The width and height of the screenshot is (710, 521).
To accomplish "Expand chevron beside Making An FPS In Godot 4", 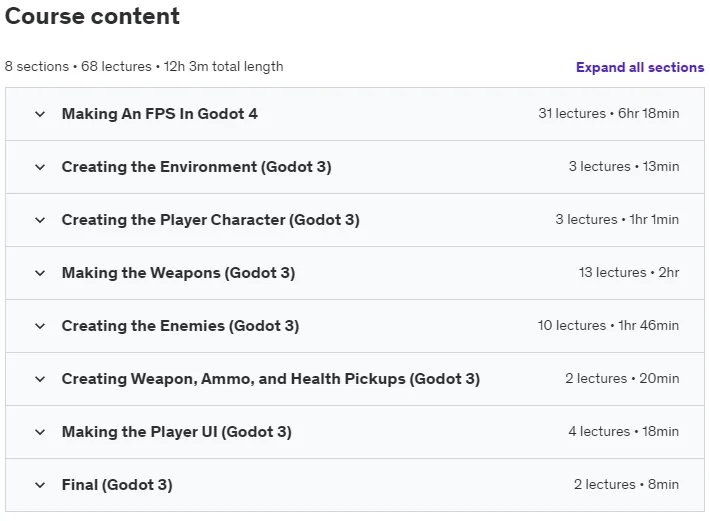I will pos(40,114).
